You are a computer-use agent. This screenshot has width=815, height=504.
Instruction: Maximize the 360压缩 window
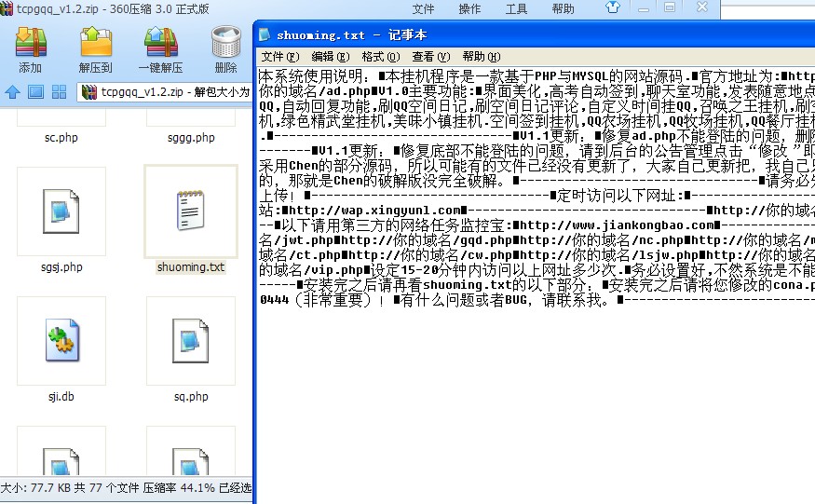(670, 7)
